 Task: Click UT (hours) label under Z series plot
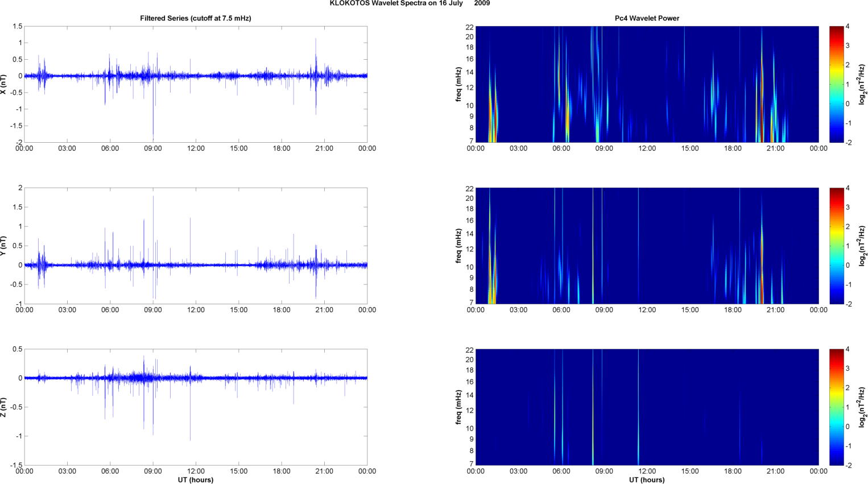click(195, 479)
